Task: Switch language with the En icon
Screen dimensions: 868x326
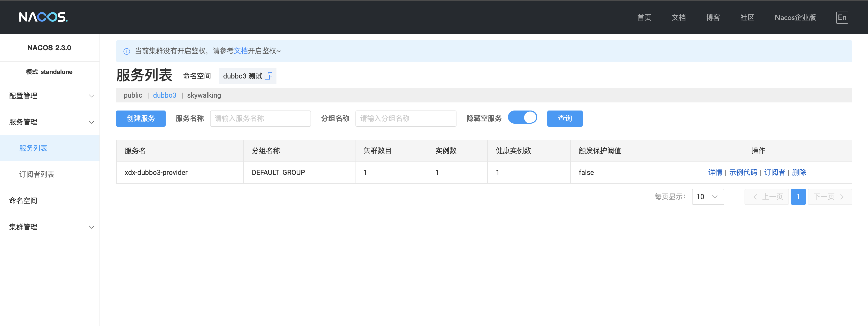Action: [842, 17]
